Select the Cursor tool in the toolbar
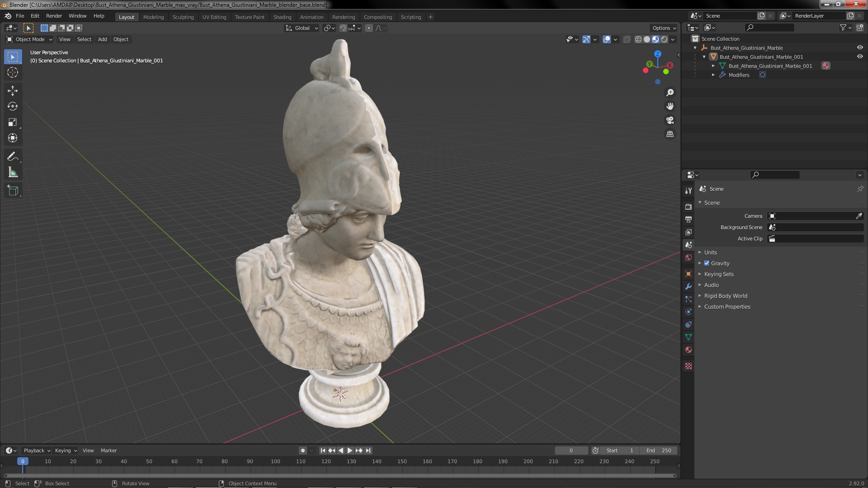 (x=13, y=72)
